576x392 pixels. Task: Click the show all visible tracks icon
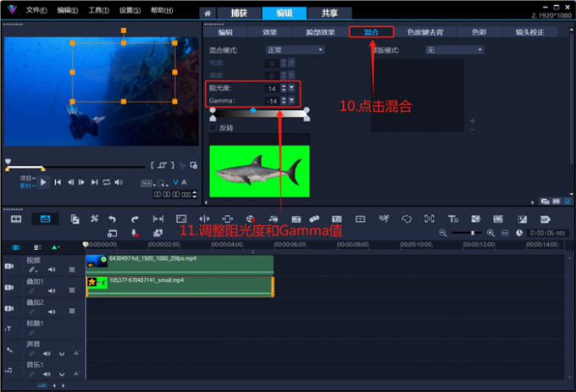tap(15, 247)
